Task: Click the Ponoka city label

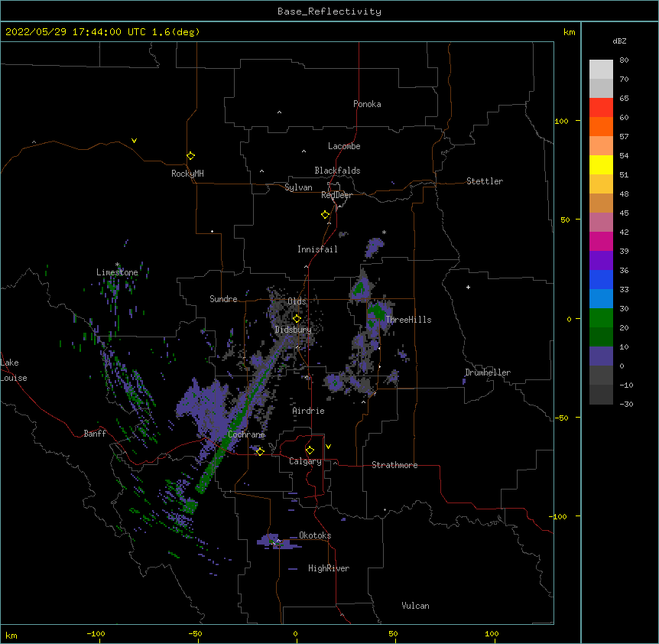Action: (367, 104)
